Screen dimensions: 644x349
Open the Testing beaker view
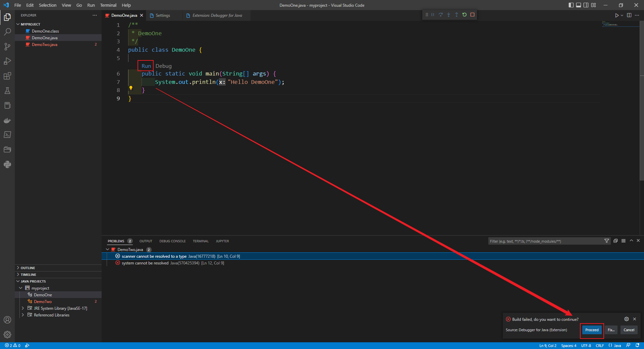click(x=7, y=91)
